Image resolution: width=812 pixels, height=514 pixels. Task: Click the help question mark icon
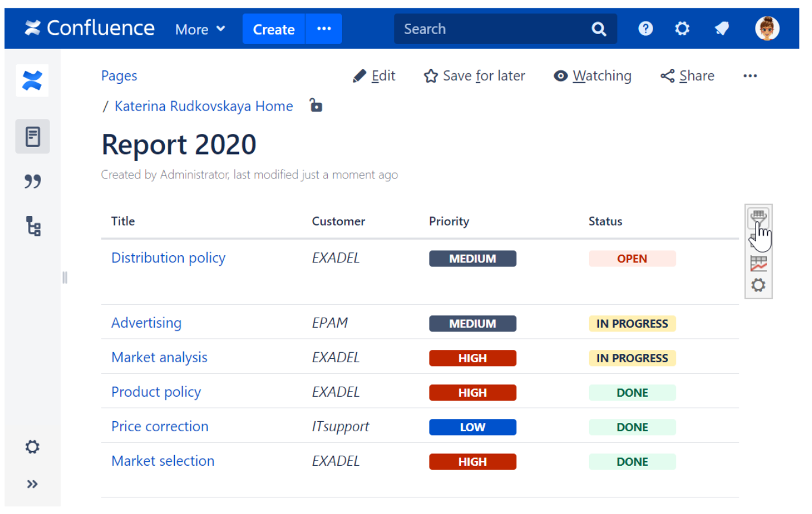pos(645,29)
